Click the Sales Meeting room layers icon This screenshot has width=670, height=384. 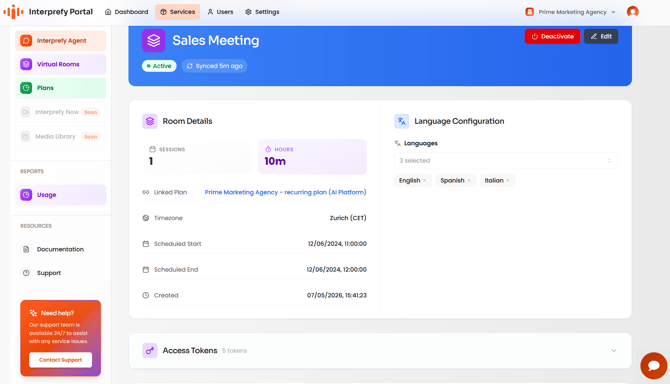(154, 41)
